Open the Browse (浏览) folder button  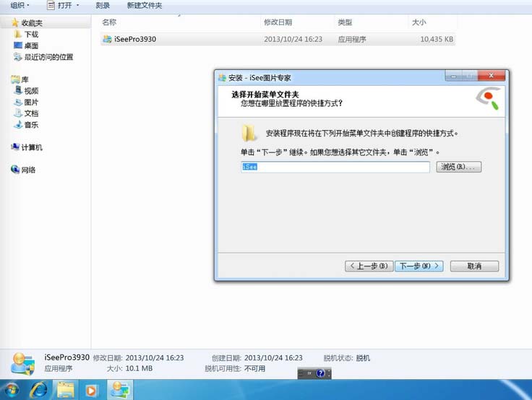(459, 167)
